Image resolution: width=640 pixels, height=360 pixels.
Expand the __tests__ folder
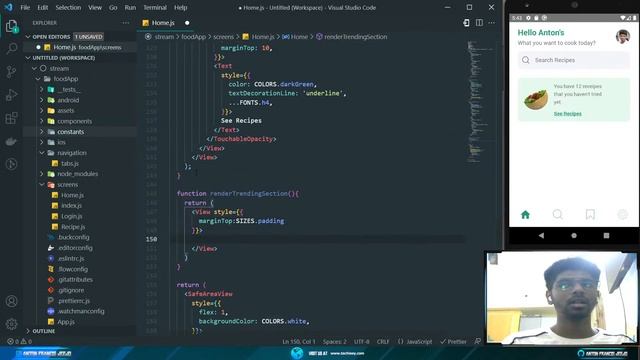coord(42,89)
